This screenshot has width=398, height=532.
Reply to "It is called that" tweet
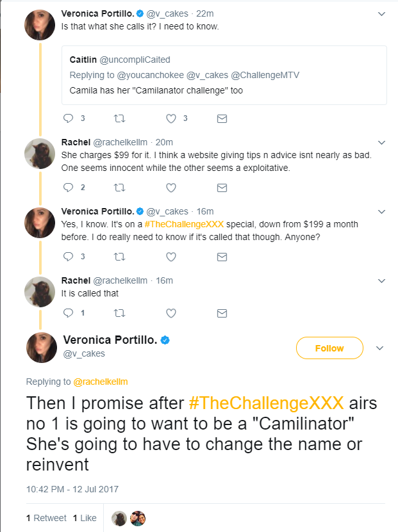tap(69, 313)
